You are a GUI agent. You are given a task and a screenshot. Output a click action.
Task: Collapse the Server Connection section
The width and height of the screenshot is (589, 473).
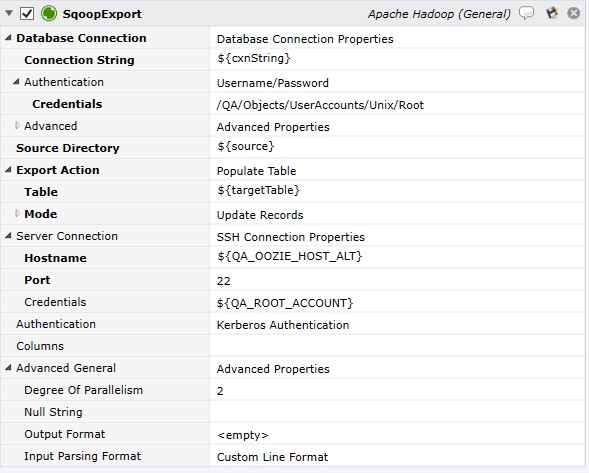click(8, 236)
